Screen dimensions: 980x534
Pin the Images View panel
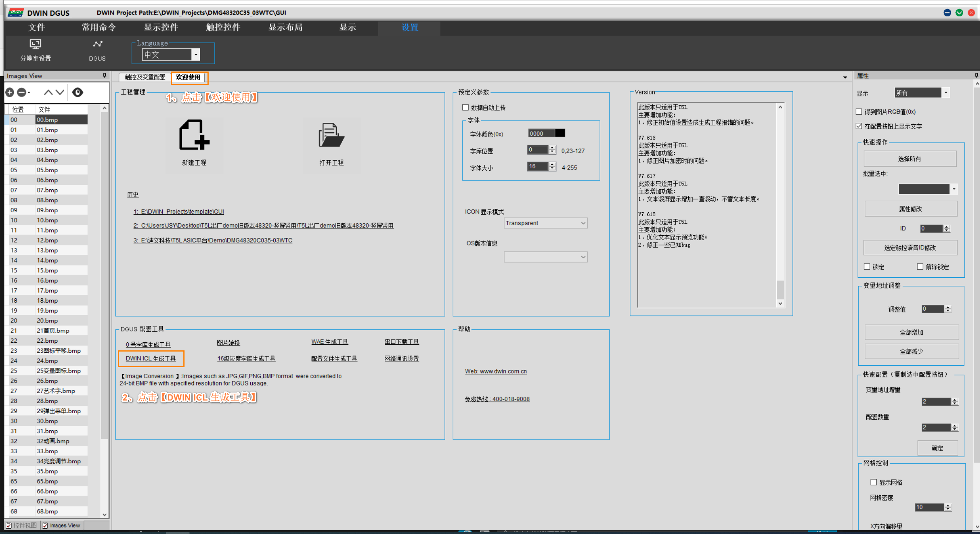click(105, 76)
